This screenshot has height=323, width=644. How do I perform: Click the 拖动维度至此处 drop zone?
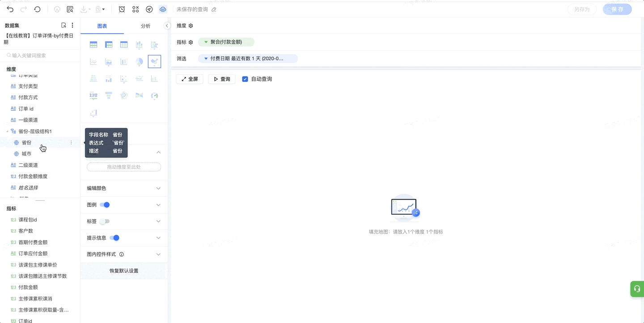[124, 167]
